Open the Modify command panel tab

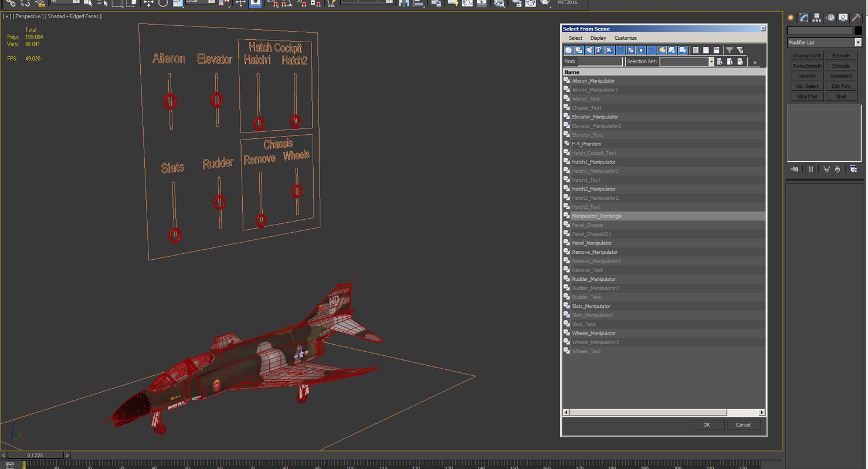[x=804, y=18]
